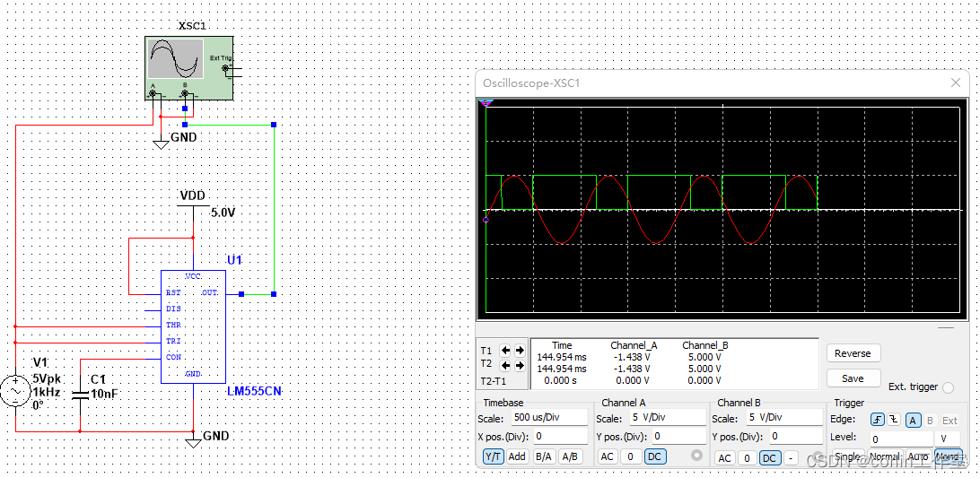Select trigger source B
Viewport: 980px width, 478px height.
coord(930,421)
